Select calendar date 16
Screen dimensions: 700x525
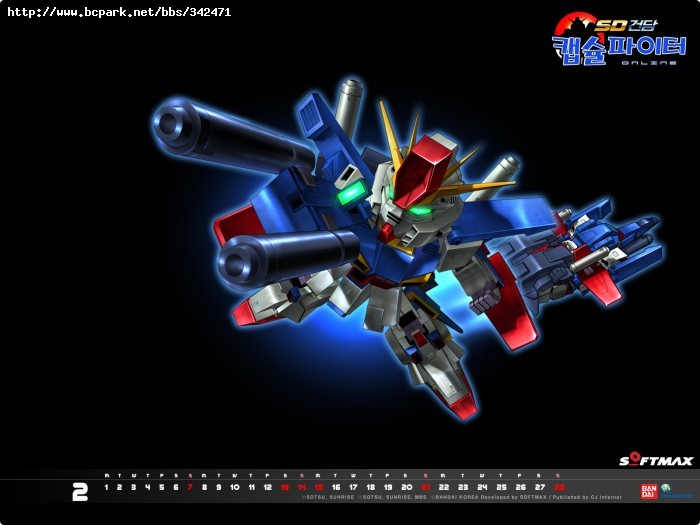pyautogui.click(x=336, y=487)
